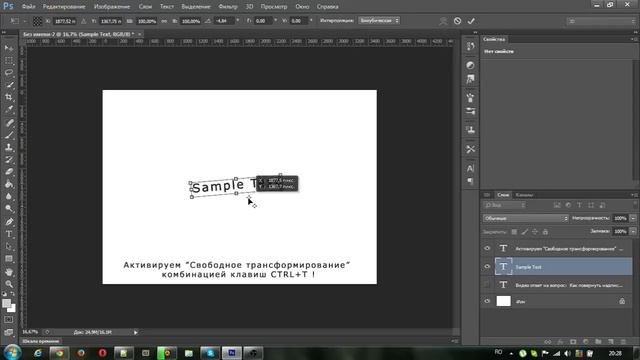Screen dimensions: 640x360
Task: Select the Rectangle shape tool
Action: coord(9,259)
